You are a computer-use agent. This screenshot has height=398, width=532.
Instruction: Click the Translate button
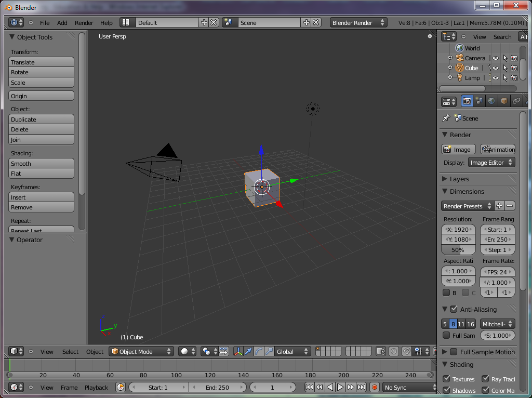click(x=41, y=62)
